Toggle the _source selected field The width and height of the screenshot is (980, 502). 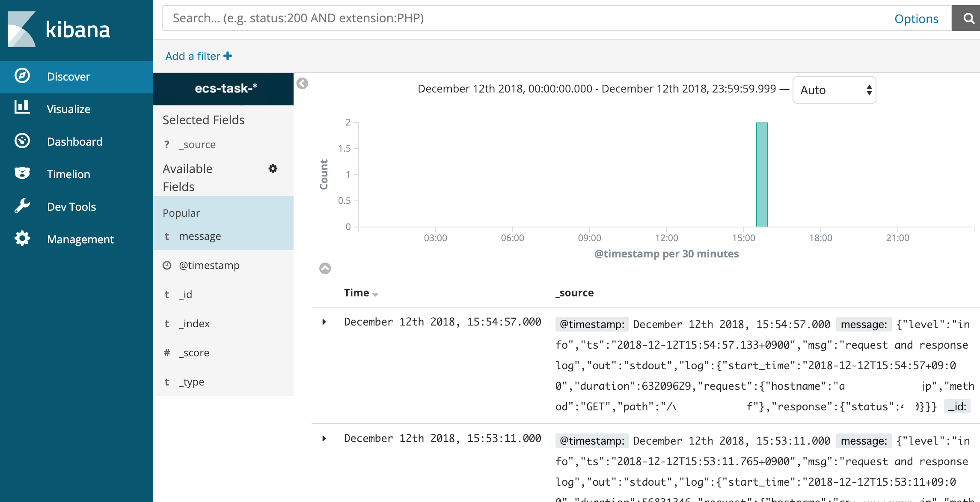coord(196,144)
